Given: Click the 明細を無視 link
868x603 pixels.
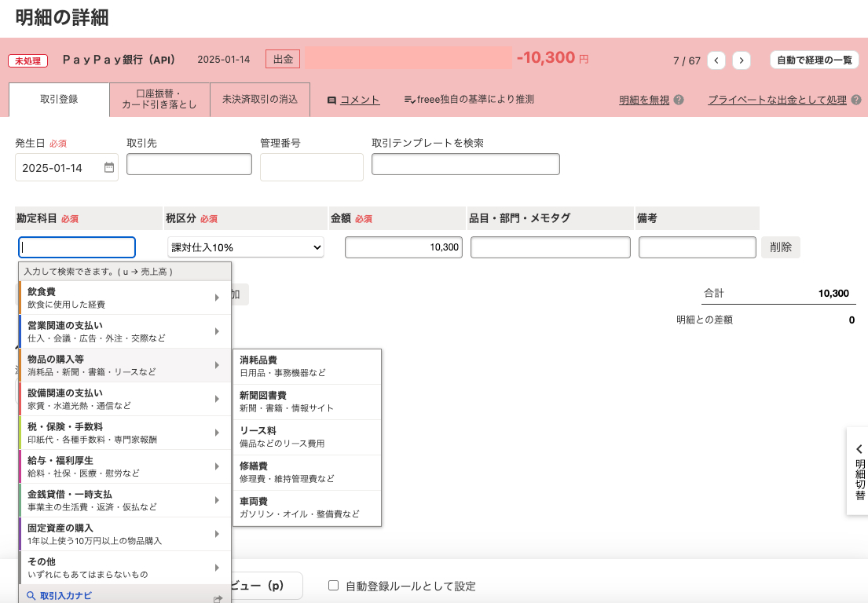Looking at the screenshot, I should pyautogui.click(x=644, y=100).
